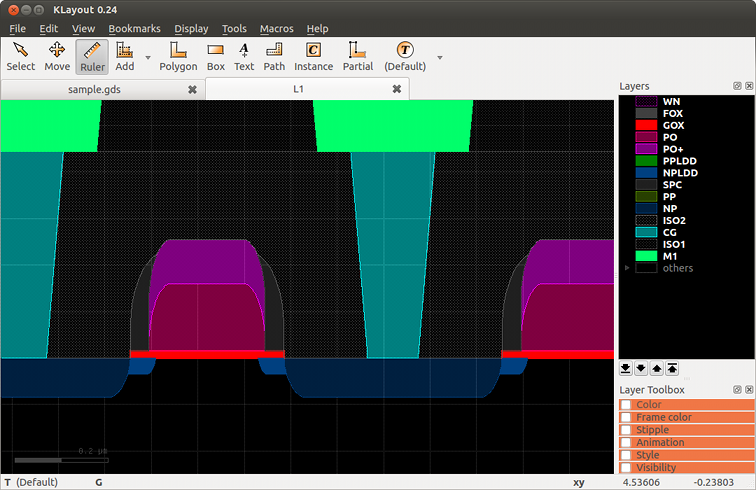Switch to the Move tool
Viewport: 756px width, 490px height.
coord(57,56)
